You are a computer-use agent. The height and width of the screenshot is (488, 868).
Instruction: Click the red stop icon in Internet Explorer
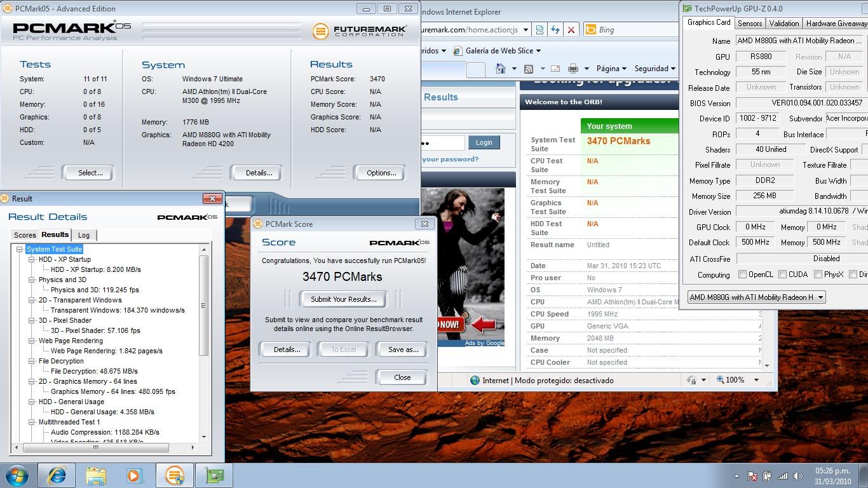coord(571,30)
